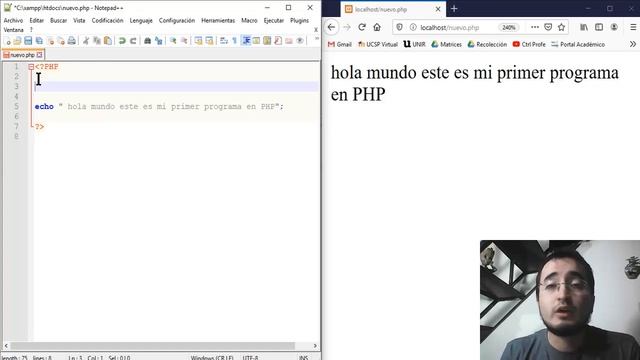Open the Herramientas menu
Image resolution: width=640 pixels, height=360 pixels.
pyautogui.click(x=218, y=20)
